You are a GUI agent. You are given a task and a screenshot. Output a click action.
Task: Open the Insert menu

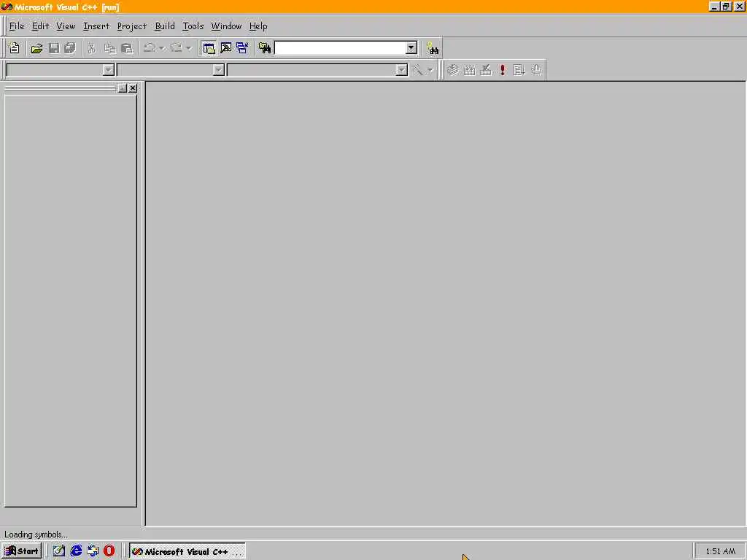(x=96, y=26)
